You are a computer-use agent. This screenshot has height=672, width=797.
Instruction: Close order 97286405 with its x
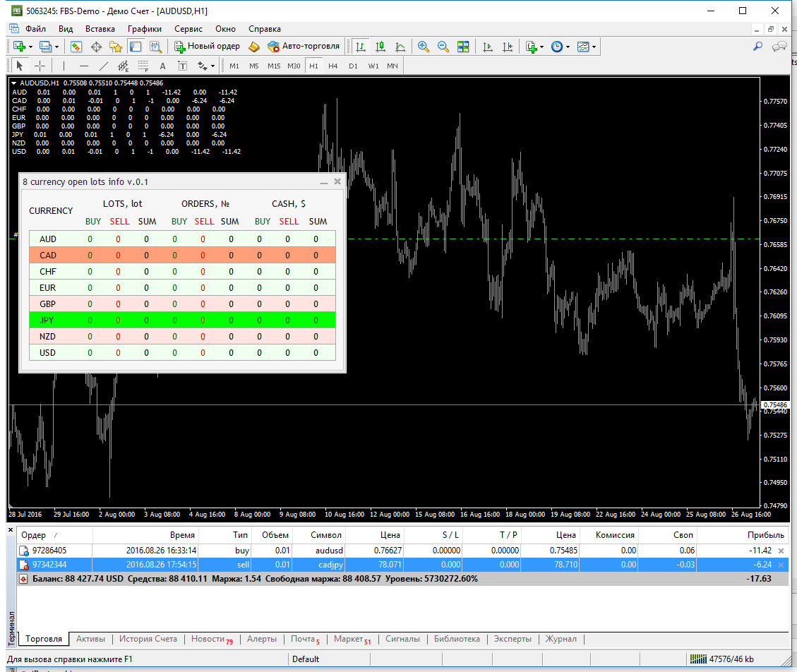click(781, 551)
